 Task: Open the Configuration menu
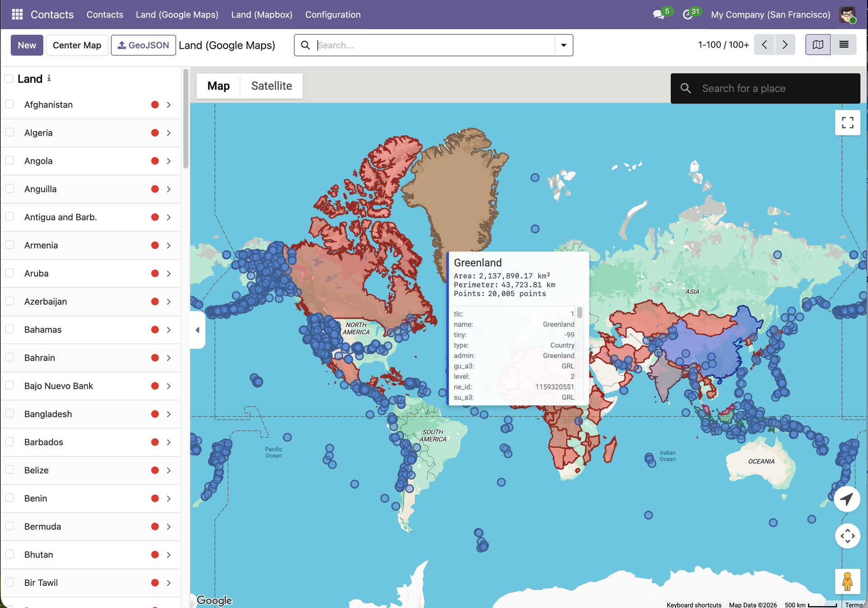point(333,14)
